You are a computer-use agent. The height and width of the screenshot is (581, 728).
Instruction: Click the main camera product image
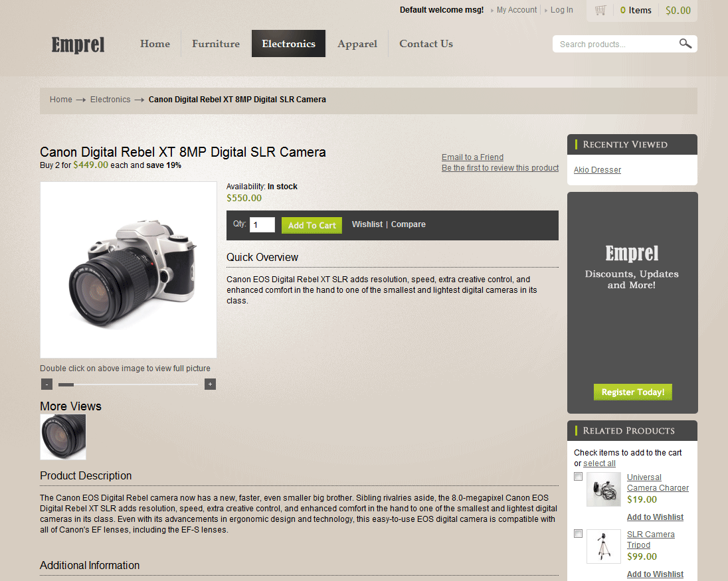click(x=129, y=270)
